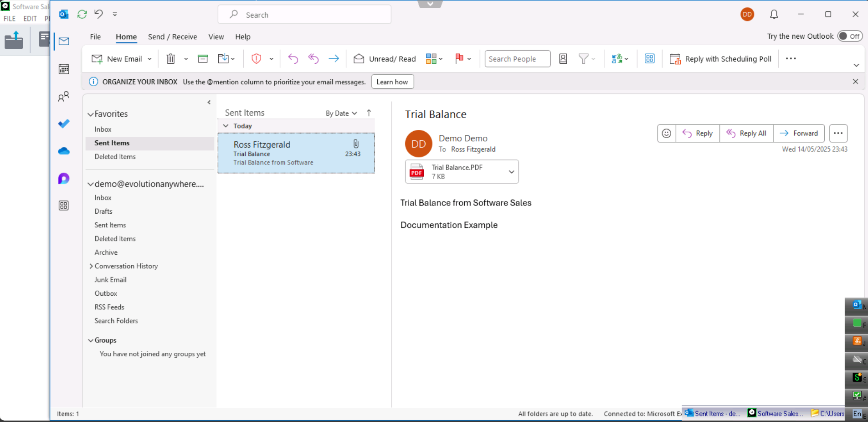Click the emoji reaction smiley icon
The image size is (868, 422).
click(666, 134)
